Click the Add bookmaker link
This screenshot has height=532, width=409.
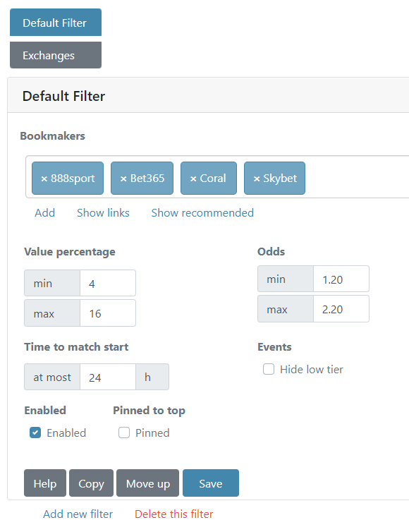pyautogui.click(x=44, y=213)
